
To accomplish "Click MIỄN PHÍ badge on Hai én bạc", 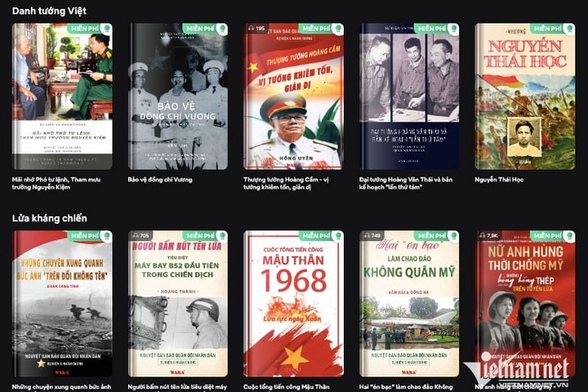I will (x=436, y=236).
